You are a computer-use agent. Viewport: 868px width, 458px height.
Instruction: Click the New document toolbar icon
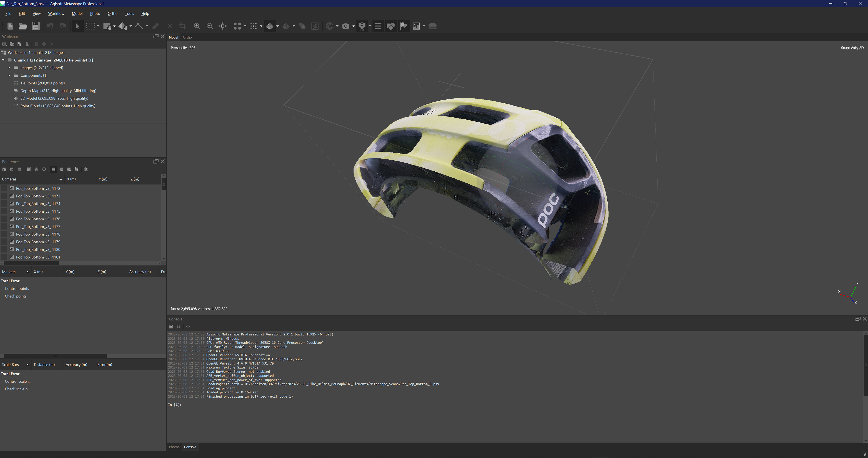(x=10, y=26)
